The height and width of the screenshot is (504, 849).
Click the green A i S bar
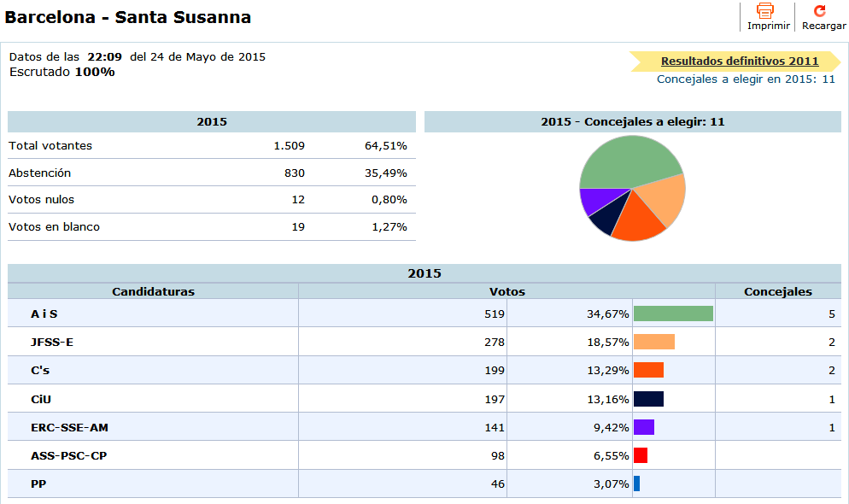click(673, 314)
